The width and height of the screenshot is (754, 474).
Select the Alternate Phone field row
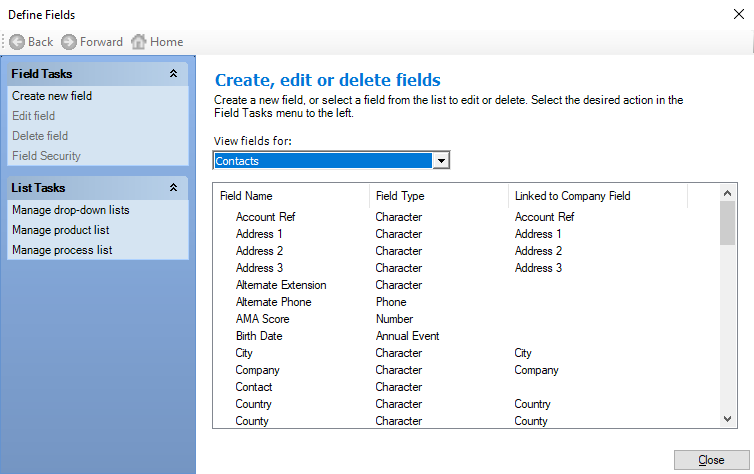click(465, 302)
